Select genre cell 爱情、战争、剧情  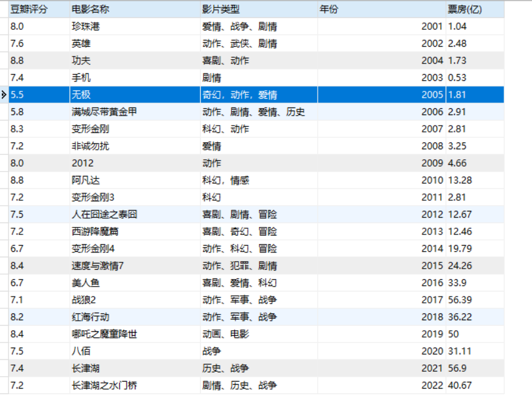click(x=259, y=27)
